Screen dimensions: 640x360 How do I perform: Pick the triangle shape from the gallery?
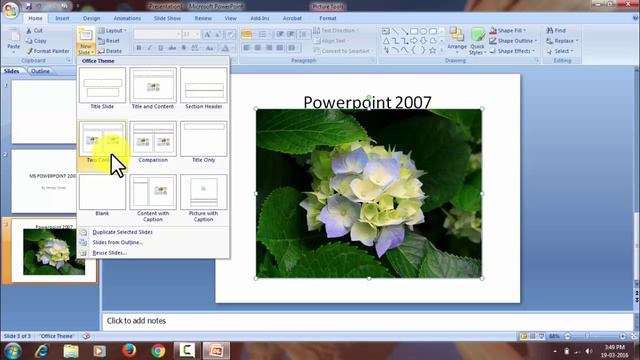pos(386,41)
